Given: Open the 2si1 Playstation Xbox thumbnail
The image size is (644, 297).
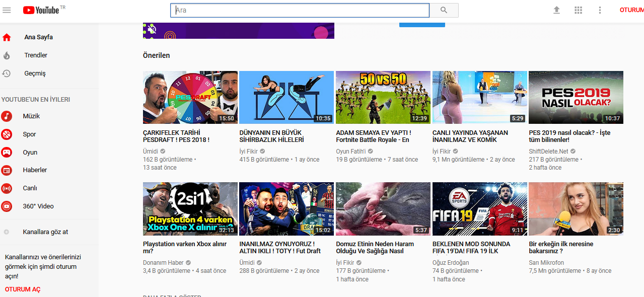Looking at the screenshot, I should [190, 208].
